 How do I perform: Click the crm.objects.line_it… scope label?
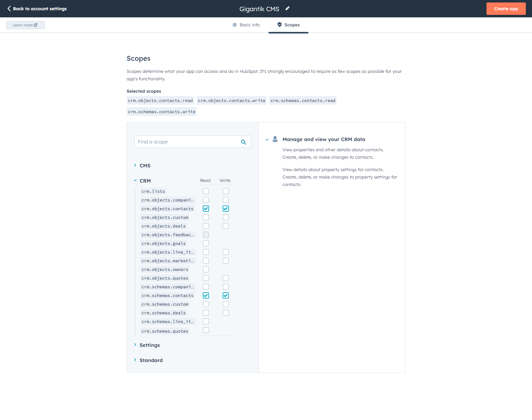[x=168, y=252]
